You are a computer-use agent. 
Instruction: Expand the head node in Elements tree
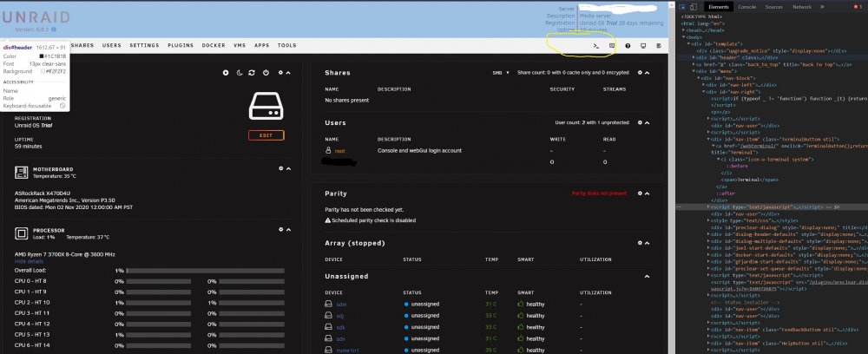coord(684,30)
